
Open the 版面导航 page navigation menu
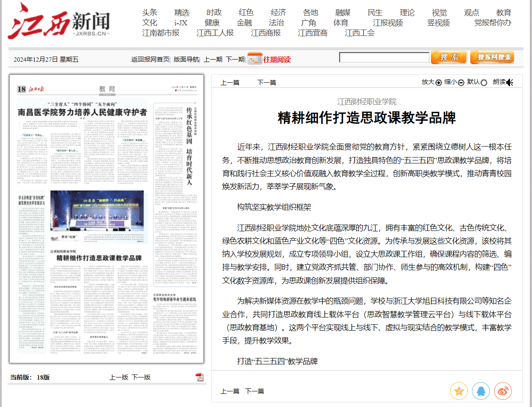[186, 60]
